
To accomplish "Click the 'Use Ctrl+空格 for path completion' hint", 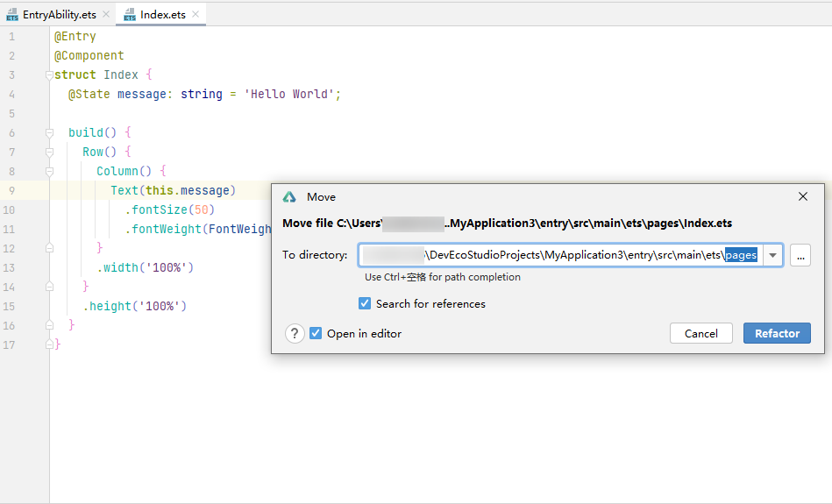I will pos(443,277).
